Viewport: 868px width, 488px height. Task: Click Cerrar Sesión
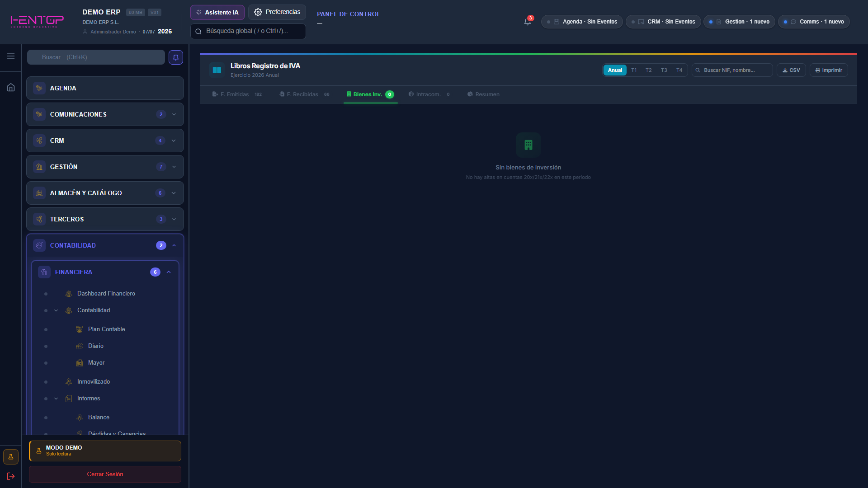click(105, 474)
